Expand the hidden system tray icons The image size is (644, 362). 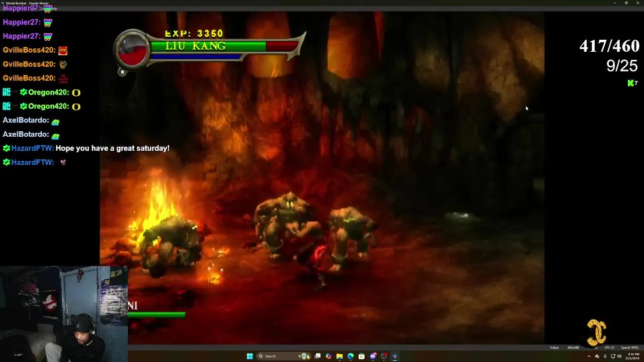coord(589,356)
